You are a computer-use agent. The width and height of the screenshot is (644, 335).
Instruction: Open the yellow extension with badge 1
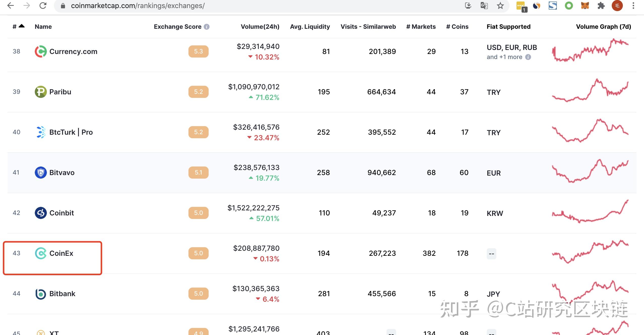coord(521,6)
